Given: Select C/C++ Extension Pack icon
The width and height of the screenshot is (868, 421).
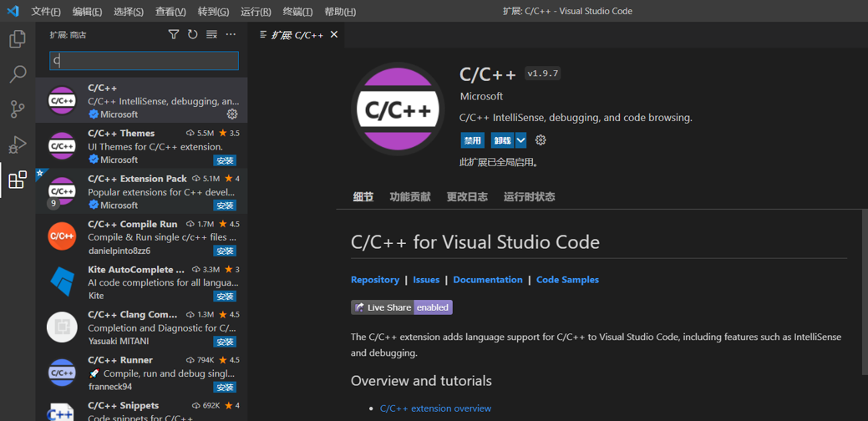Looking at the screenshot, I should 62,191.
